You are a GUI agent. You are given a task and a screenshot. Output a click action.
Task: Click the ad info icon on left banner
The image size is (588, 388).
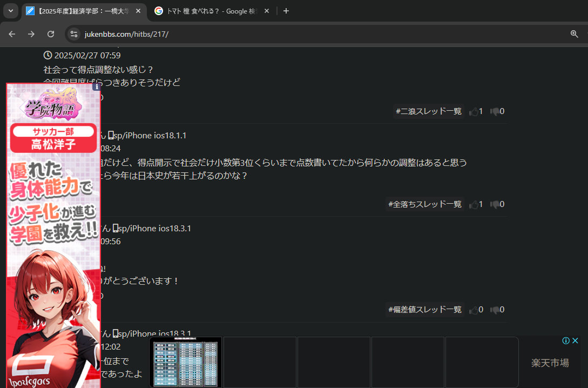point(96,86)
